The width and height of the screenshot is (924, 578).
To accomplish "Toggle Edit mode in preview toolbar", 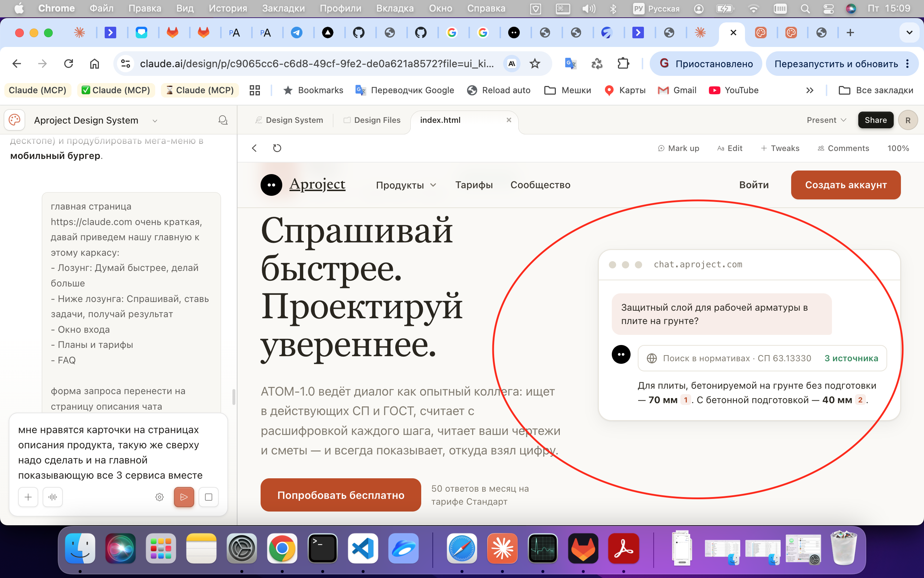I will pos(730,148).
